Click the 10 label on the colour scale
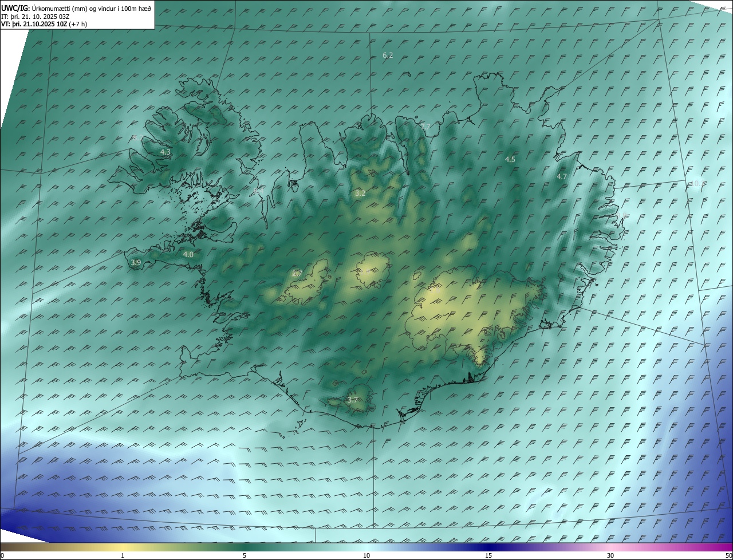The height and width of the screenshot is (560, 733). [x=366, y=555]
